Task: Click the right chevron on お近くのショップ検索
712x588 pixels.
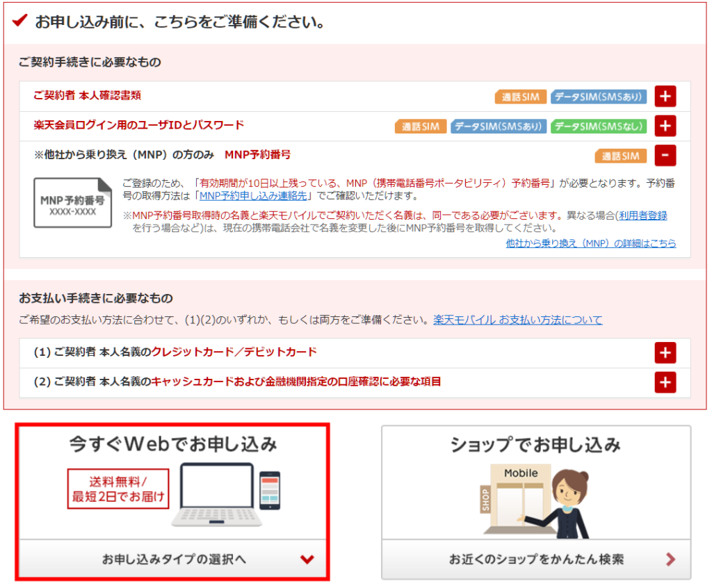Action: (x=670, y=560)
